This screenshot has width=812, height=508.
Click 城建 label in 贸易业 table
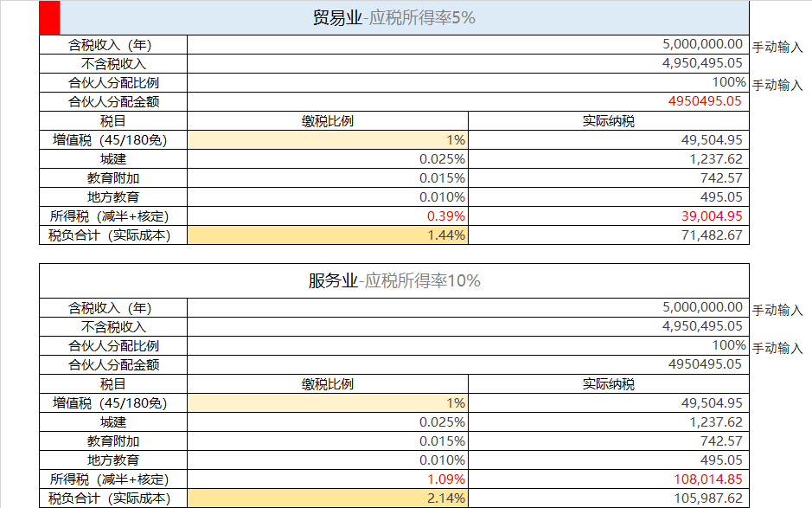pos(113,158)
